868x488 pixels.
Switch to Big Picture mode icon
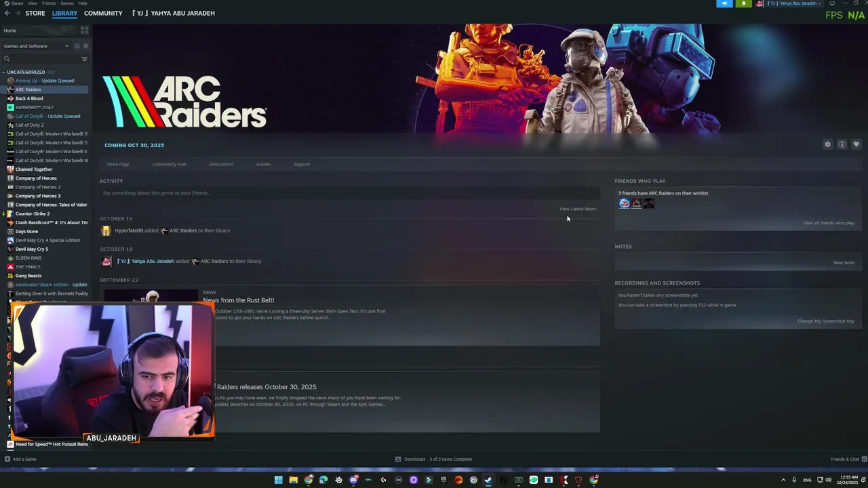pos(832,3)
